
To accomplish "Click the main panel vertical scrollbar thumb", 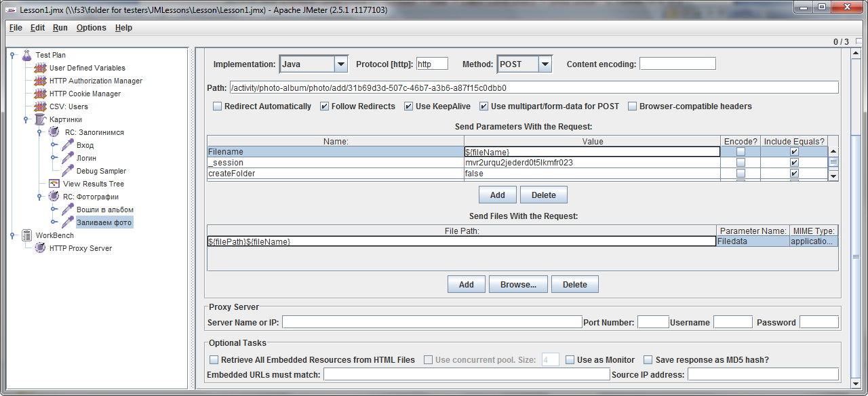I will coord(856,257).
